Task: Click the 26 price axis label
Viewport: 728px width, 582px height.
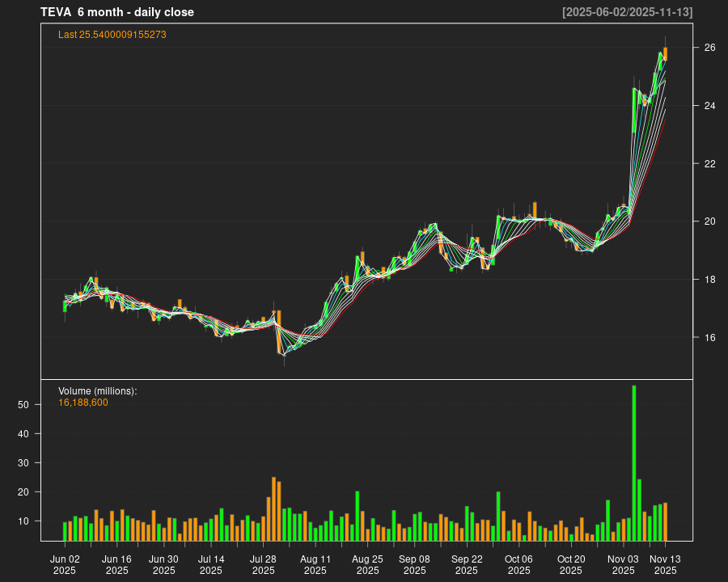Action: (x=709, y=48)
